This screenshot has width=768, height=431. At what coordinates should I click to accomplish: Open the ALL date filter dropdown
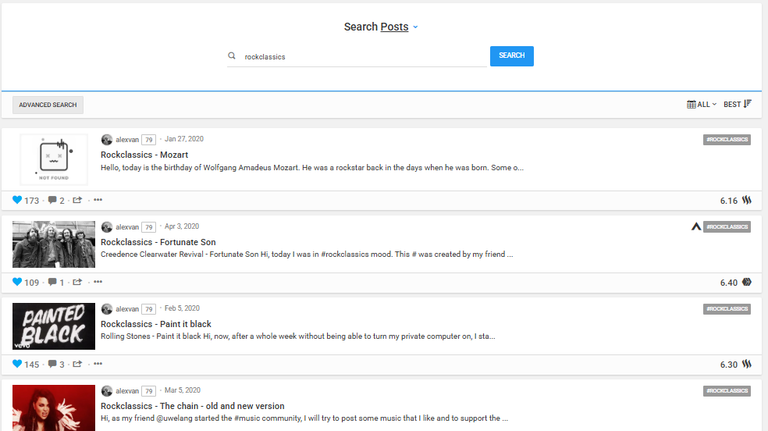[x=701, y=104]
